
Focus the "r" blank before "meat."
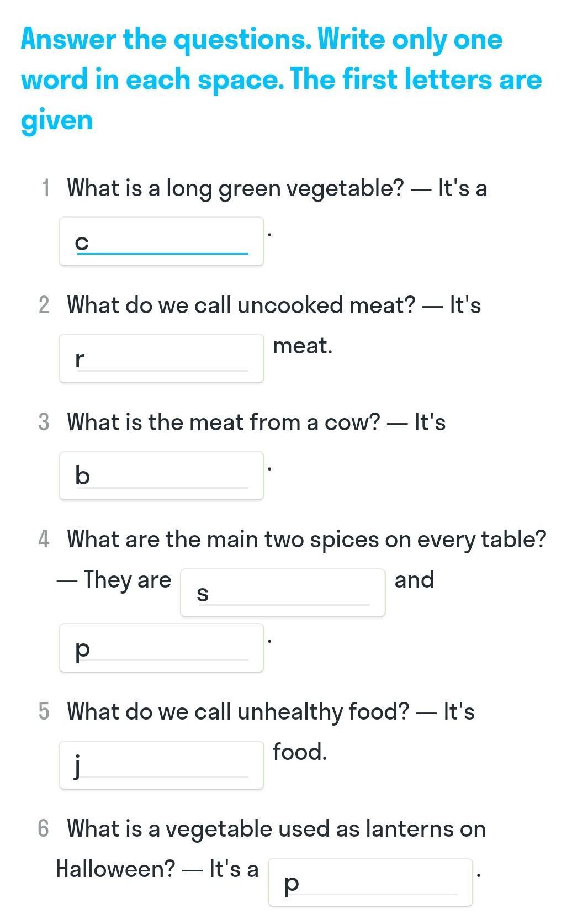(161, 358)
